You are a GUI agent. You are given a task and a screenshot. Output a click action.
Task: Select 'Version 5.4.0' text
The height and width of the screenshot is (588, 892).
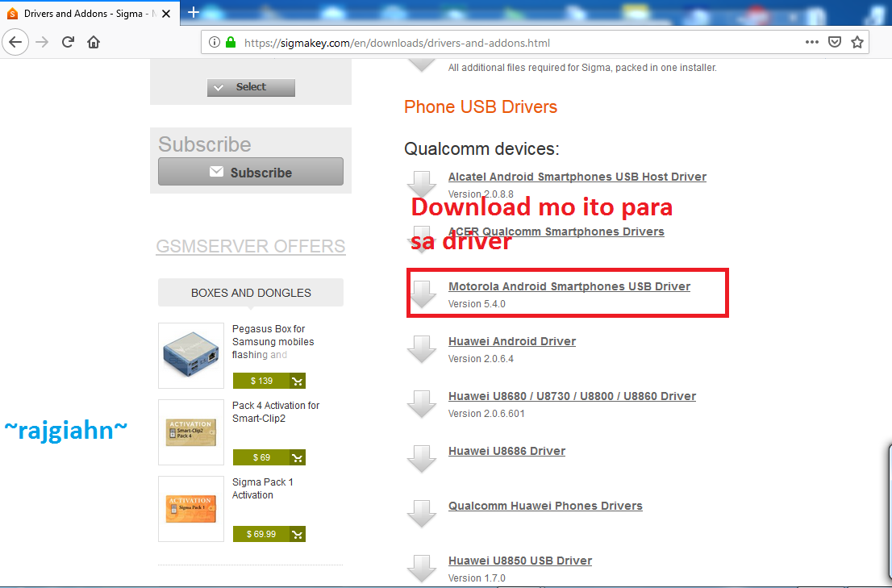(477, 303)
